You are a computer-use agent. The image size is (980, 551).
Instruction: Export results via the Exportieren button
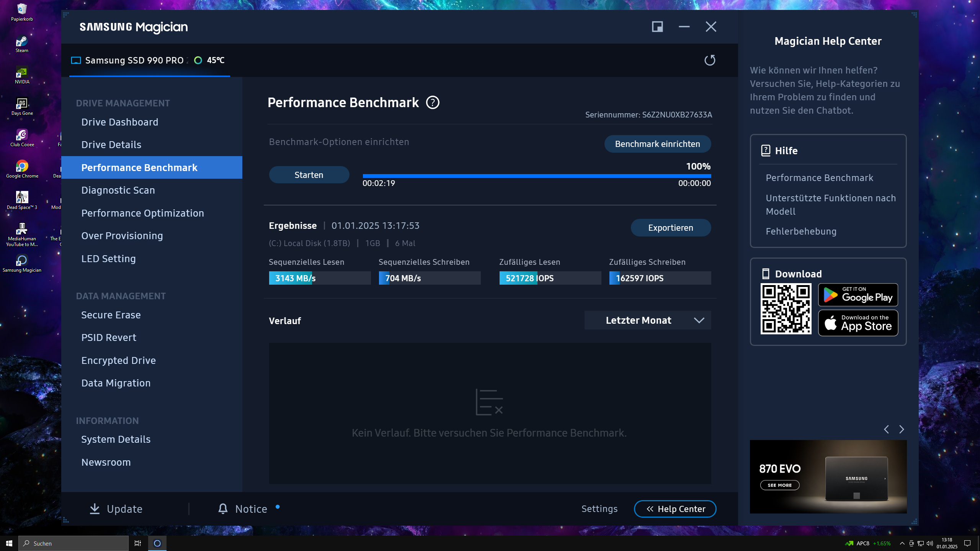(x=670, y=227)
